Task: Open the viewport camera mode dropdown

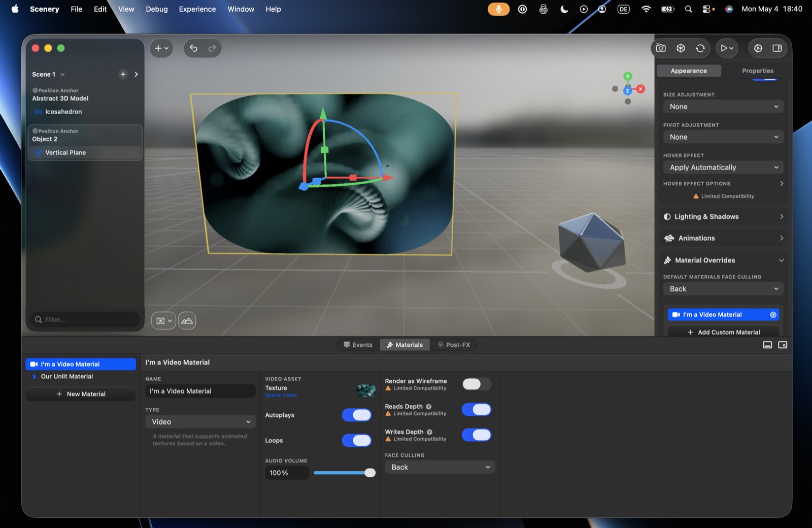Action: (x=164, y=320)
